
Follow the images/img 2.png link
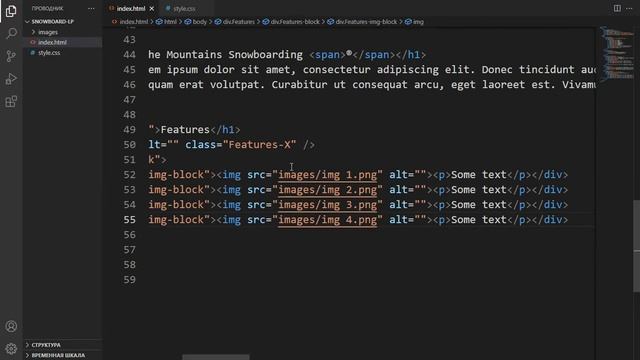click(x=328, y=190)
